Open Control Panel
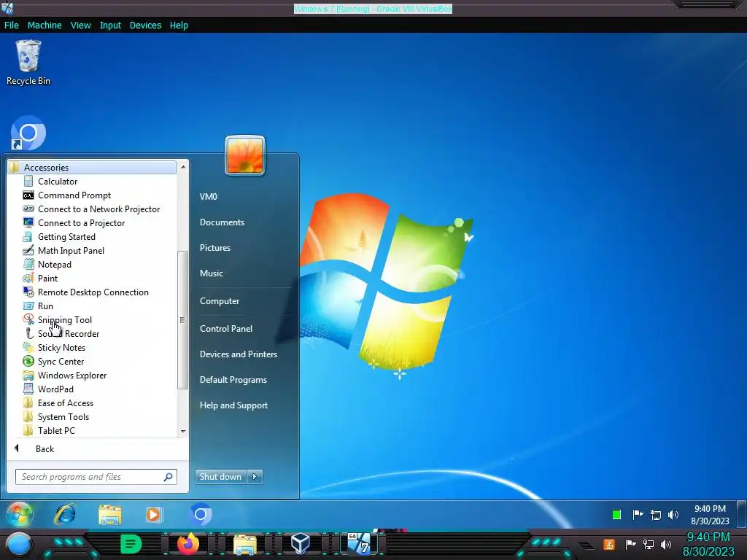 226,329
